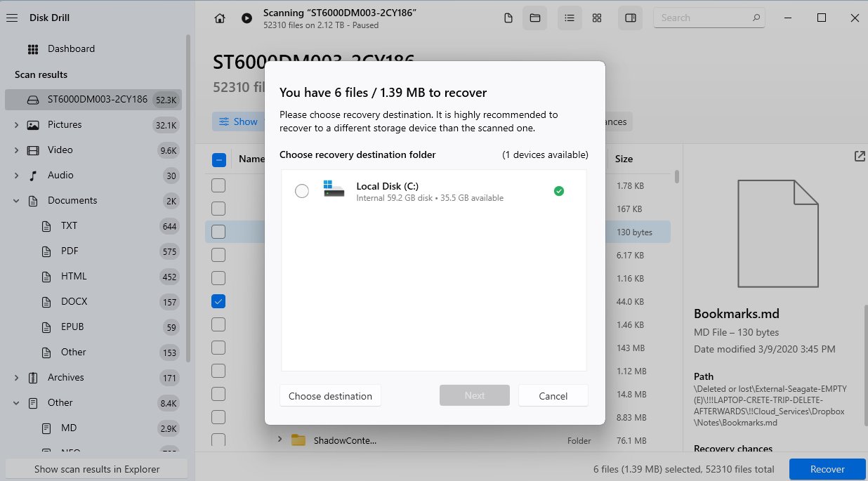Viewport: 868px width, 481px height.
Task: Click into the Search field
Action: 709,18
